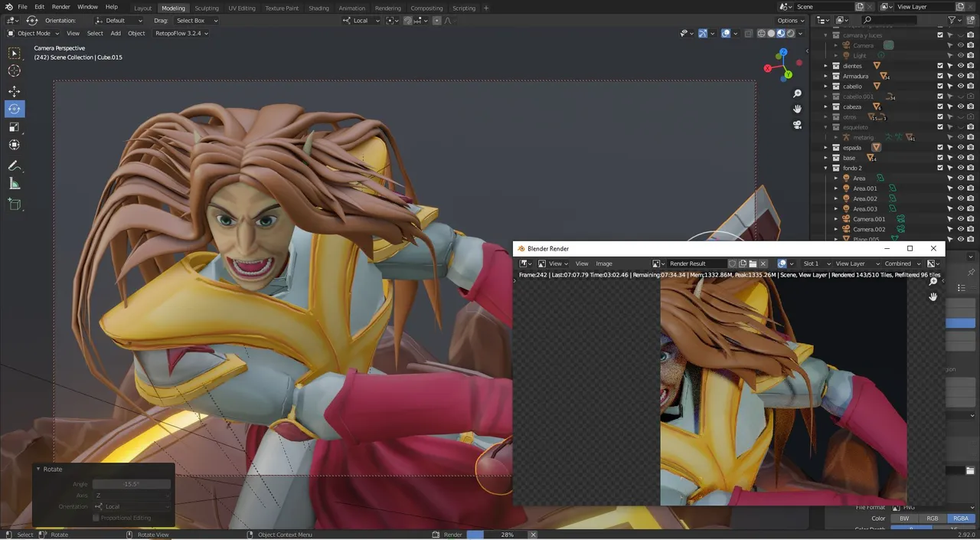
Task: Click the viewport pan hand icon
Action: tap(797, 109)
